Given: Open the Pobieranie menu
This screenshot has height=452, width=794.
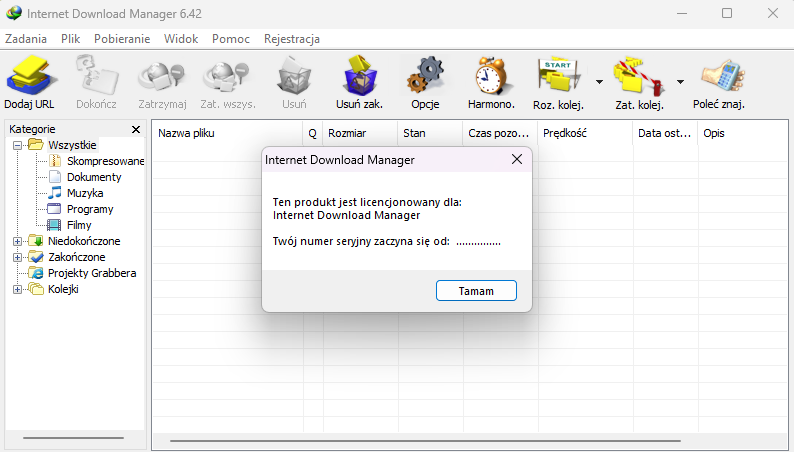Looking at the screenshot, I should point(122,39).
